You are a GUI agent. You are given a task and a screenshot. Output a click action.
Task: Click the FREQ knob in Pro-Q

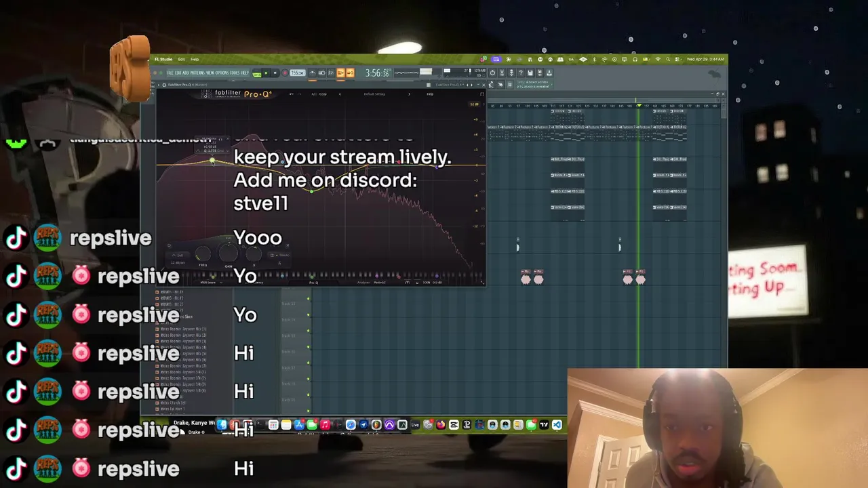pyautogui.click(x=203, y=255)
